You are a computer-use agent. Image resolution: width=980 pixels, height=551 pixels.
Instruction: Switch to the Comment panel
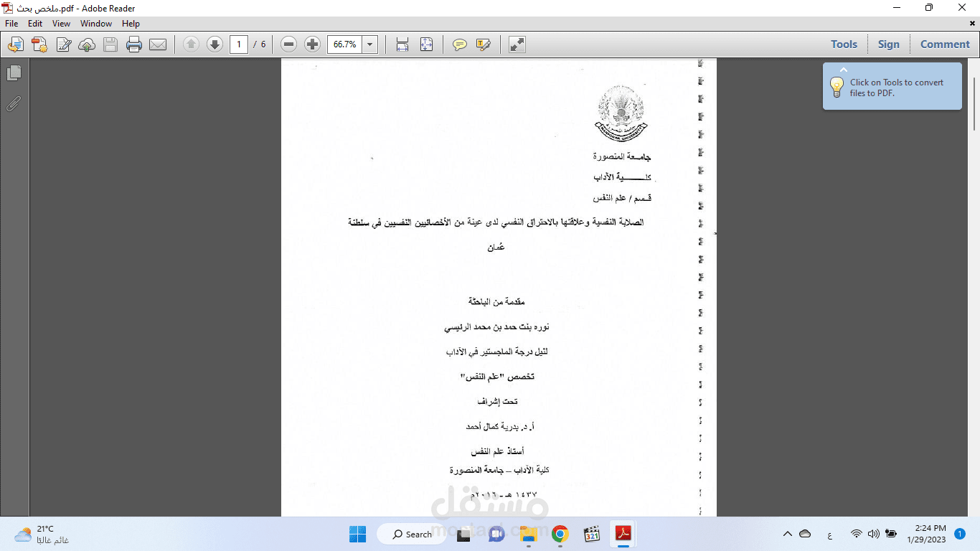click(x=944, y=44)
